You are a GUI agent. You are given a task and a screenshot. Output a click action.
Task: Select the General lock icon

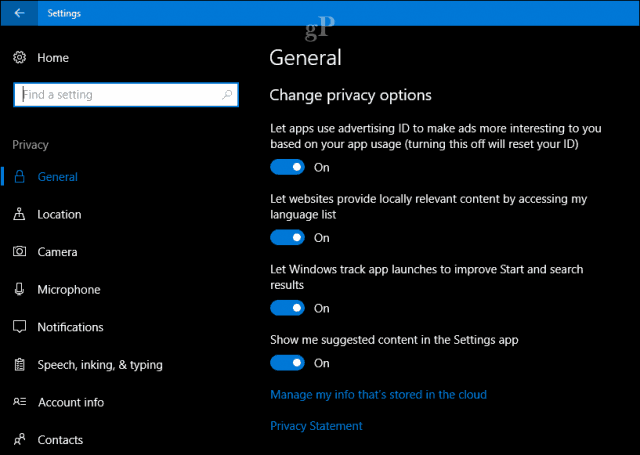(x=19, y=177)
